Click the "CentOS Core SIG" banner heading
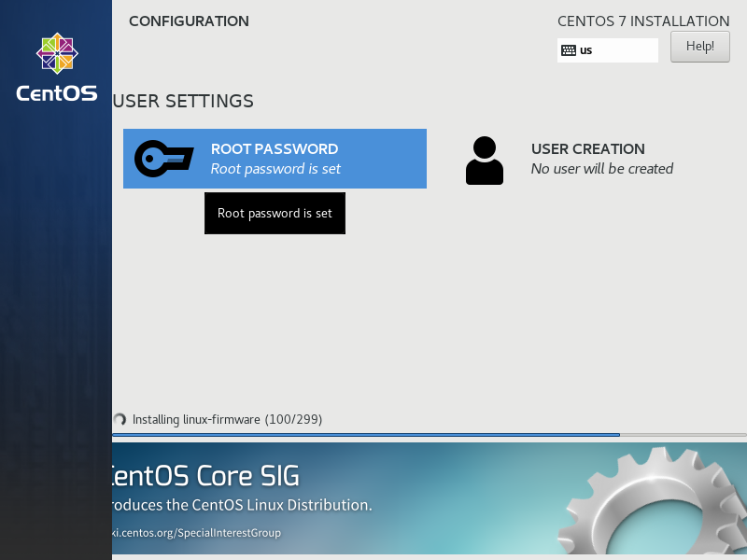 pos(205,476)
